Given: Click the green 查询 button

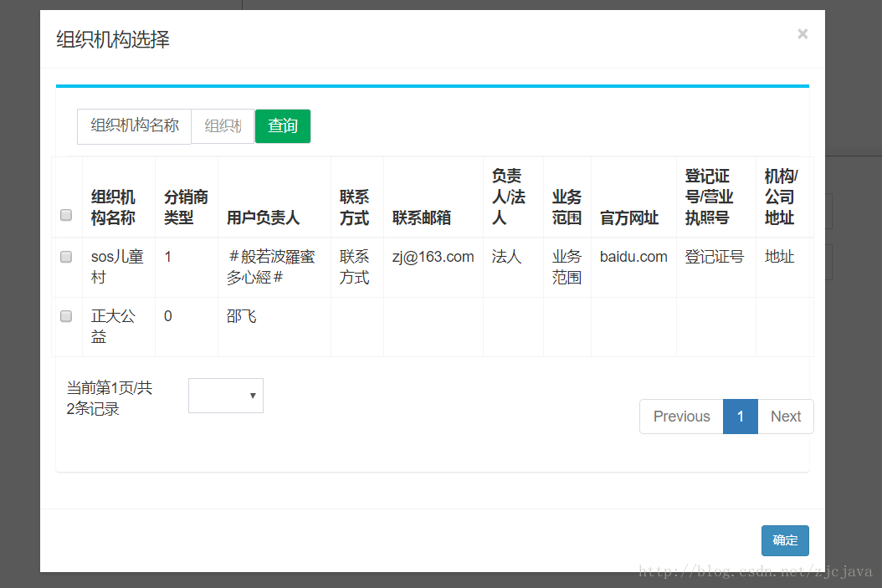Looking at the screenshot, I should (283, 126).
